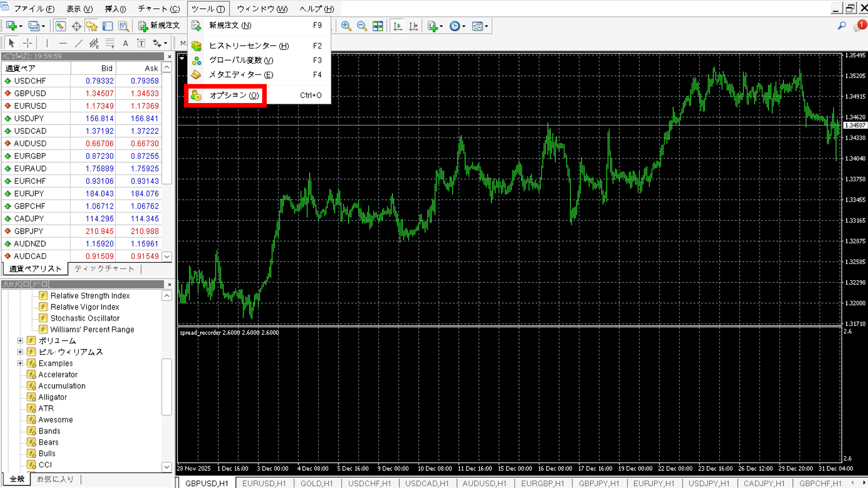Click the search magnifier icon at top right

841,26
